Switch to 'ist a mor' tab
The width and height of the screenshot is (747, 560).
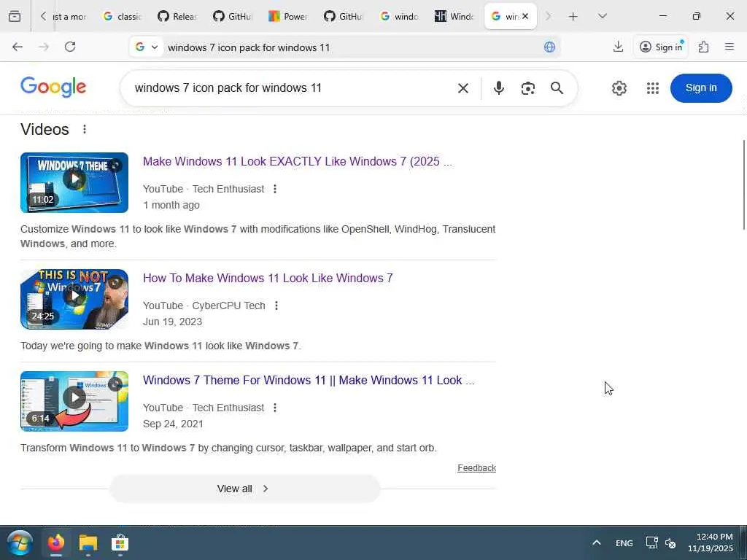click(x=69, y=16)
